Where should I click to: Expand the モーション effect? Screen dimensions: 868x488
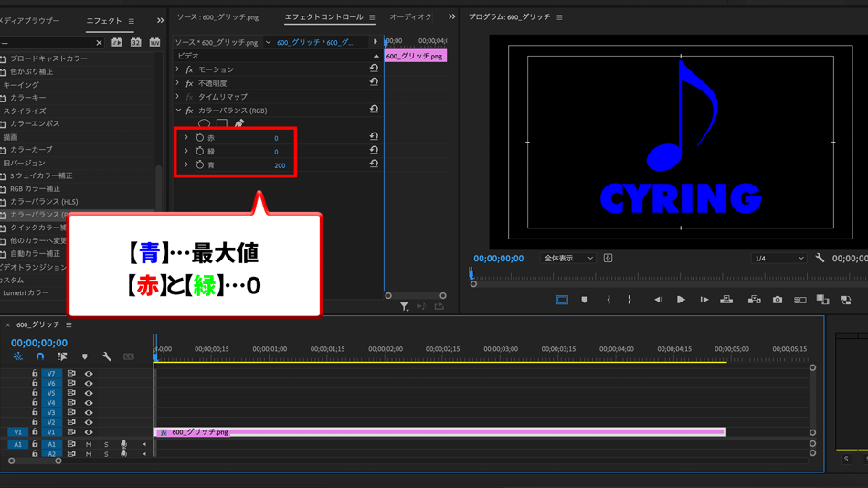(x=177, y=69)
